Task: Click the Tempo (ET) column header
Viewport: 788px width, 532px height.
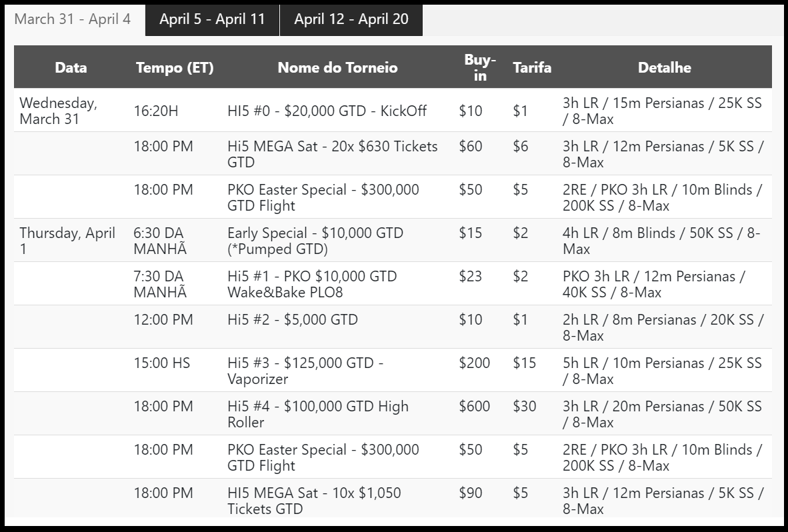Action: pos(175,67)
